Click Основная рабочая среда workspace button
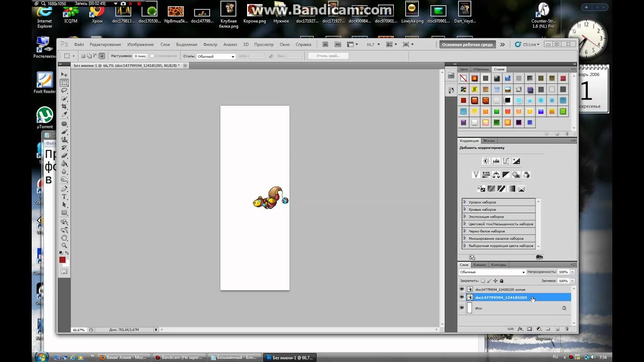This screenshot has width=644, height=362. [x=467, y=44]
